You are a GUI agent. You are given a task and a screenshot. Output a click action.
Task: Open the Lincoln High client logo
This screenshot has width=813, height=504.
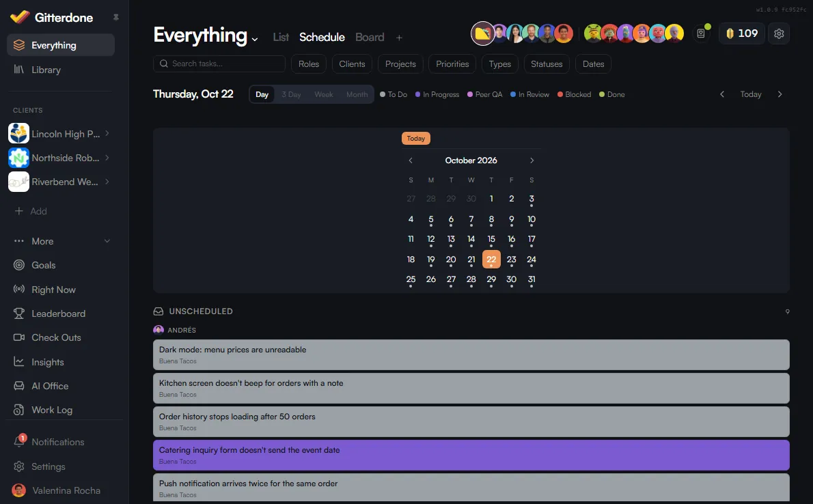pyautogui.click(x=18, y=134)
